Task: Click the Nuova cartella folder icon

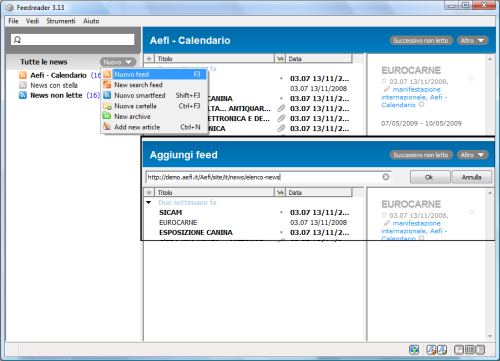Action: pos(107,106)
